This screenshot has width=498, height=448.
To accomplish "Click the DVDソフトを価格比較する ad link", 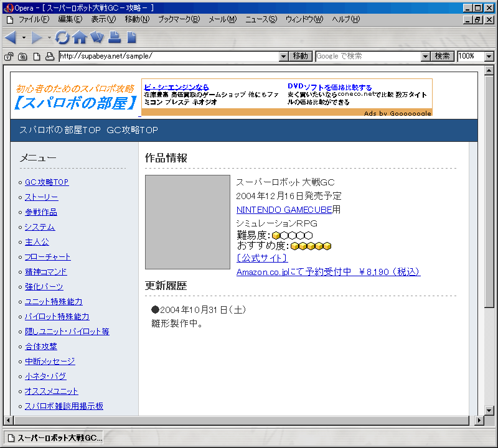I will (x=330, y=86).
